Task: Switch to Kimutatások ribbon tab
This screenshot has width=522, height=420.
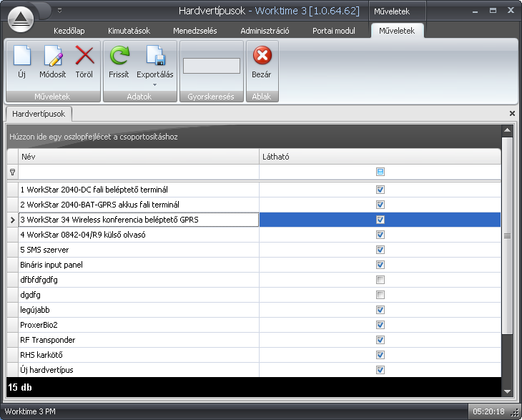Action: click(129, 31)
